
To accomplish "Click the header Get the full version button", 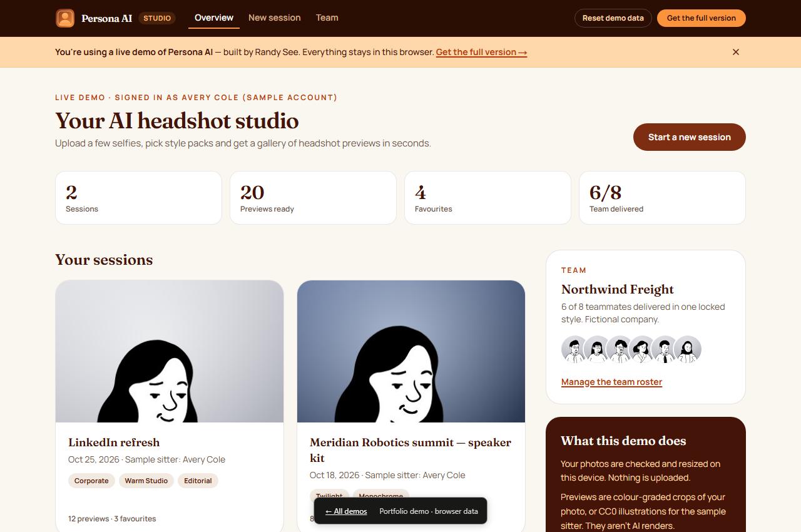I will 702,18.
